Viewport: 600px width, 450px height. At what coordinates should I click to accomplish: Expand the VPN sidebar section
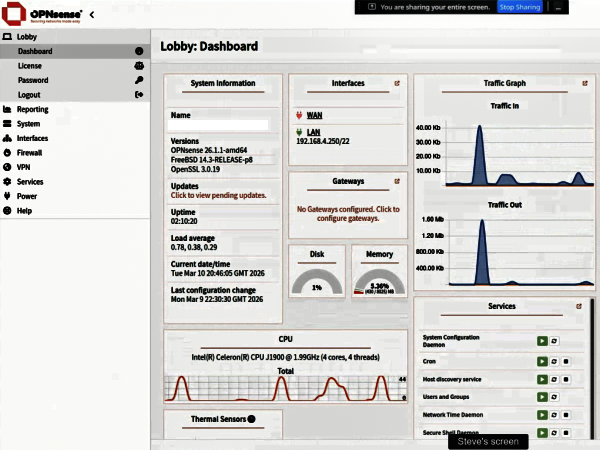coord(24,167)
